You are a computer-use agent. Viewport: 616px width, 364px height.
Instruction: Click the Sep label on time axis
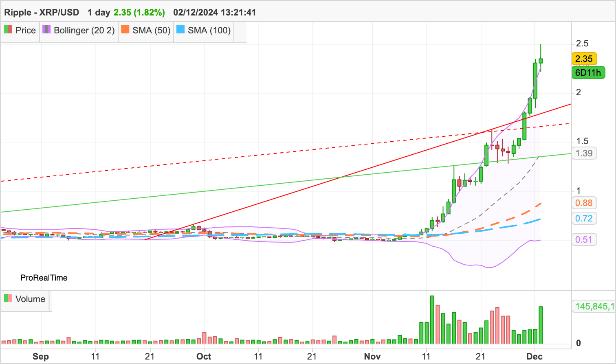[x=41, y=357]
